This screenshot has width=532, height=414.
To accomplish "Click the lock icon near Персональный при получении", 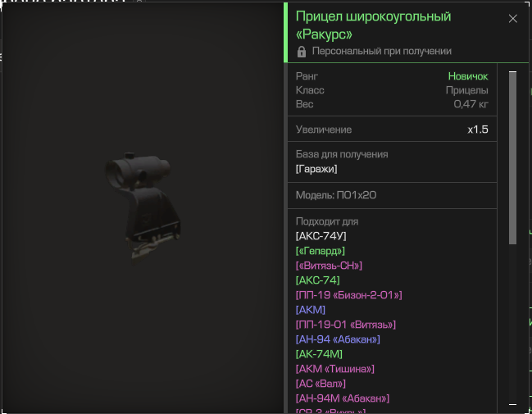I will [x=302, y=52].
